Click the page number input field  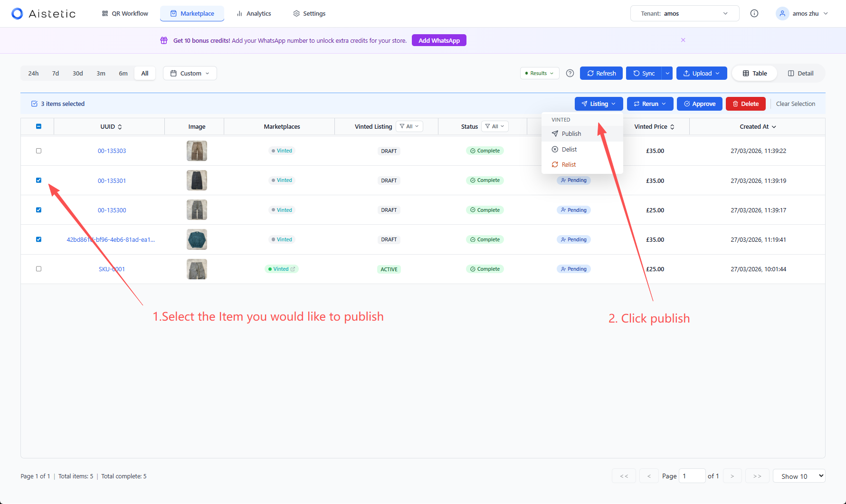[x=692, y=476]
